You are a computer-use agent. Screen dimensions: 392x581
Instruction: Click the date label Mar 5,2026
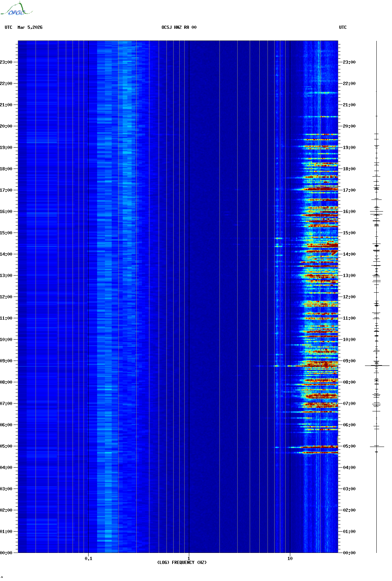pyautogui.click(x=30, y=27)
